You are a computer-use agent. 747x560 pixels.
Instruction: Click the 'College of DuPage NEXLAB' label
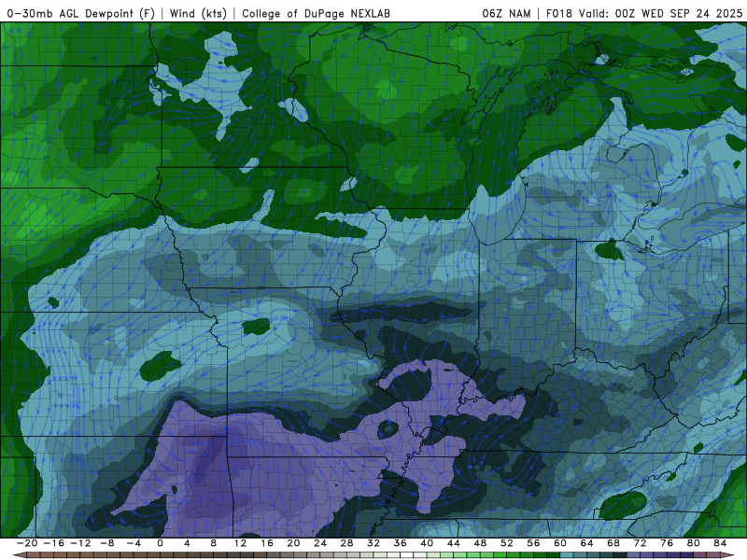tap(316, 13)
